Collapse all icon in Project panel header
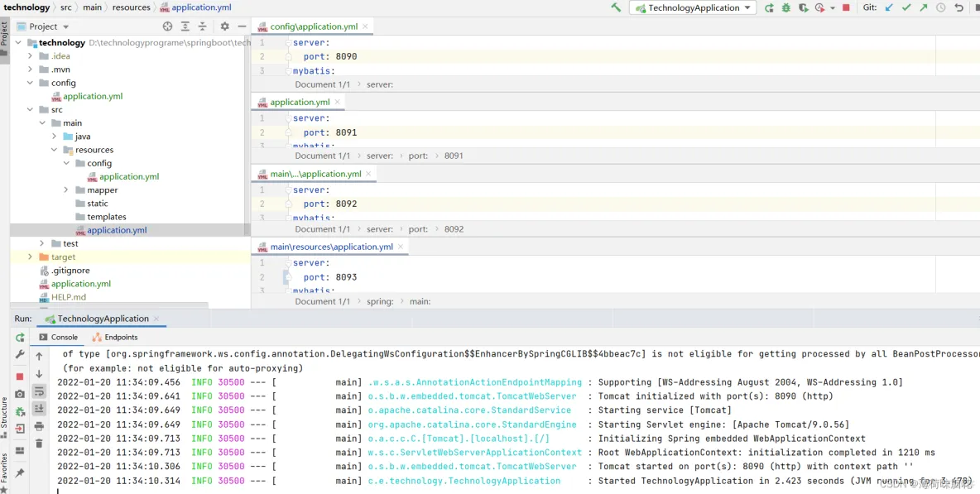 203,26
